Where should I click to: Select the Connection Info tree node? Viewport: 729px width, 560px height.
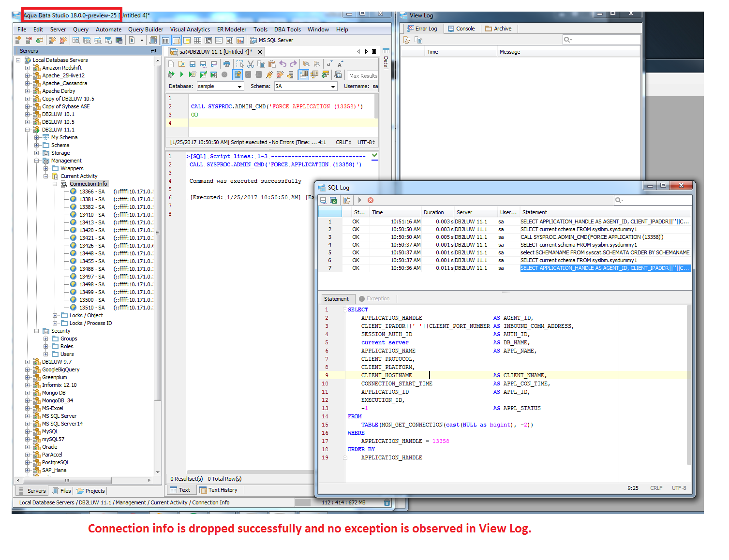coord(88,184)
